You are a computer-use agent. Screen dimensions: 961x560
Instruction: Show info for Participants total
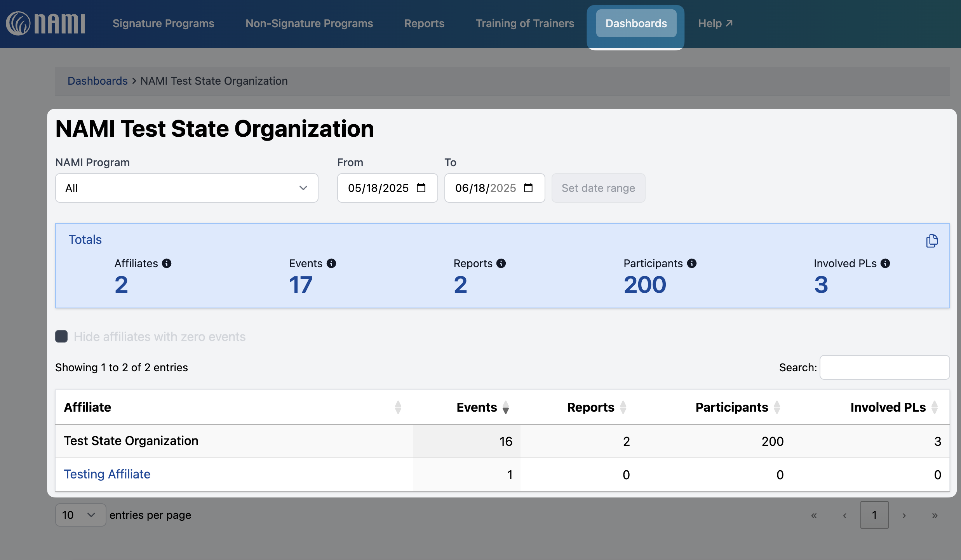[692, 263]
